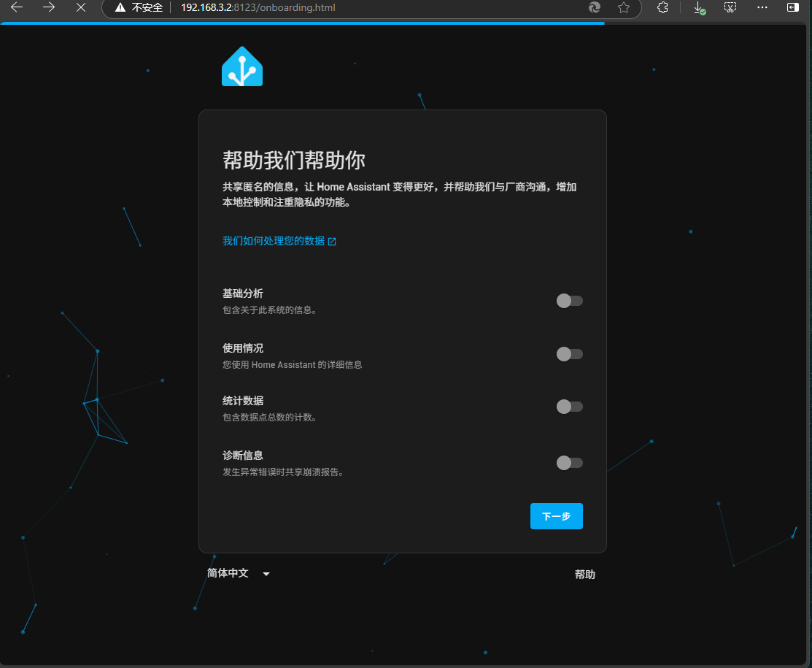
Task: Turn on the 诊断信息 toggle
Action: tap(569, 462)
